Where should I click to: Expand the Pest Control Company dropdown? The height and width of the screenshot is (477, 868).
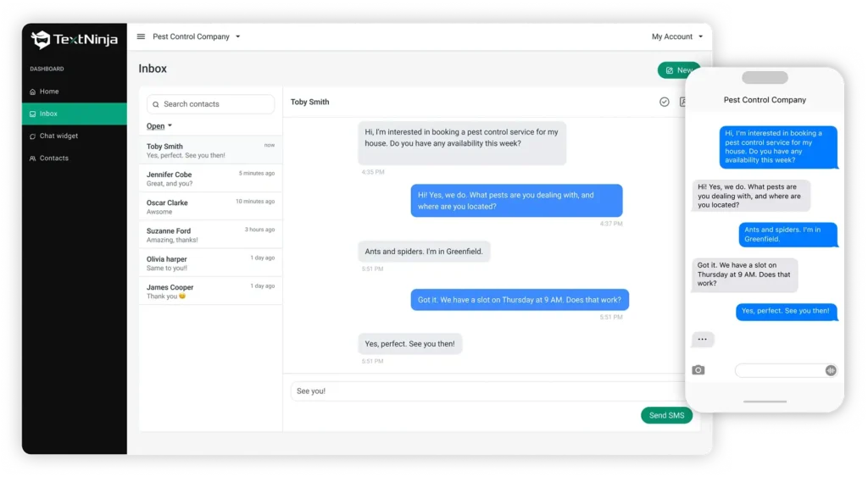(196, 36)
